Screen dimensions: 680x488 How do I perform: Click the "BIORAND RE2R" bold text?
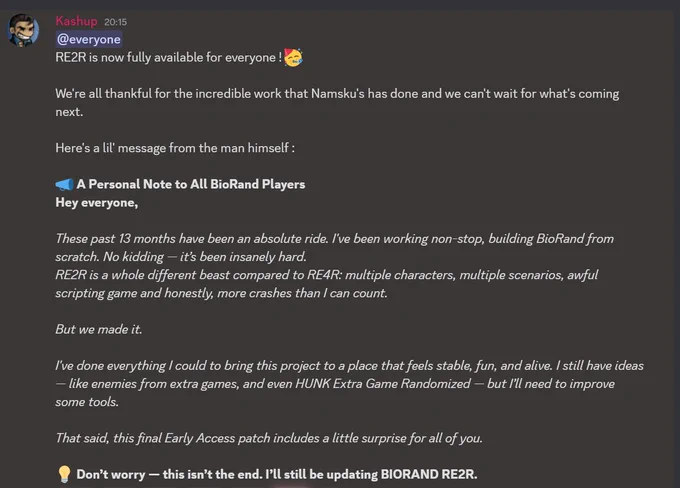coord(428,474)
